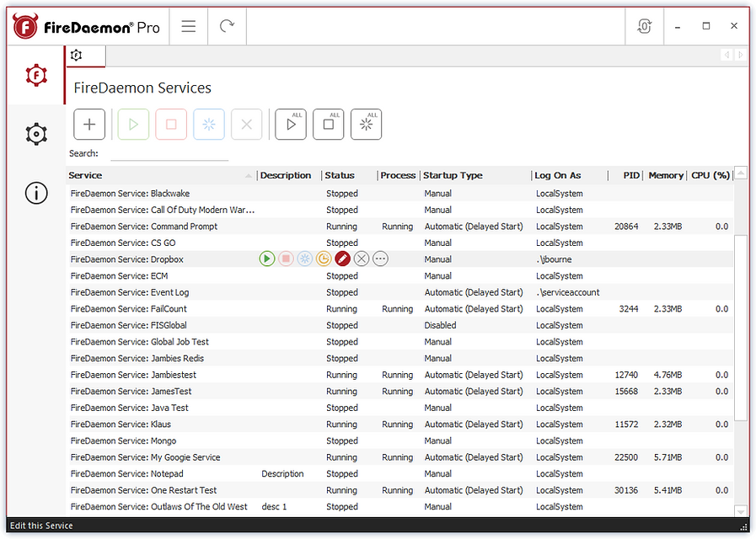Sort by the Description column header
Viewport: 756px width, 539px height.
(x=289, y=175)
